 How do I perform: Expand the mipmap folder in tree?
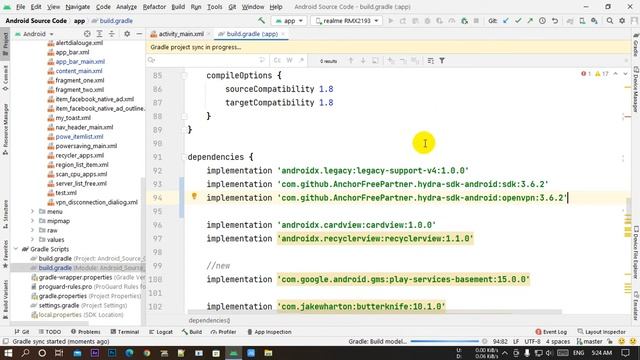32,221
